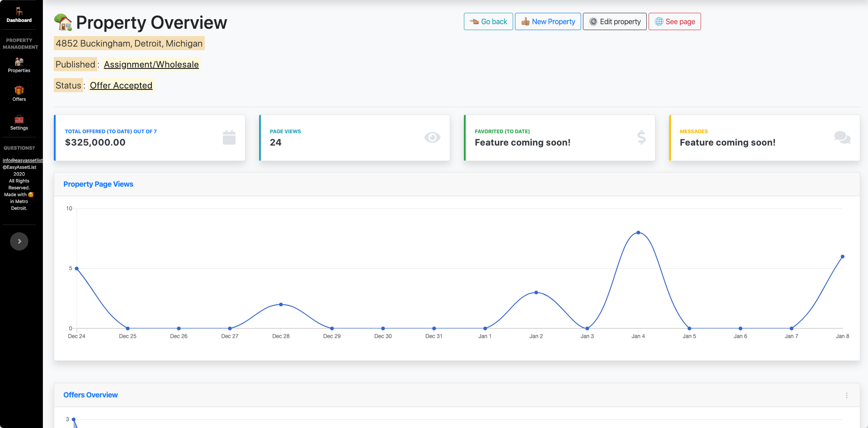Click the info@easyassetlist email link
This screenshot has width=868, height=428.
(x=22, y=160)
